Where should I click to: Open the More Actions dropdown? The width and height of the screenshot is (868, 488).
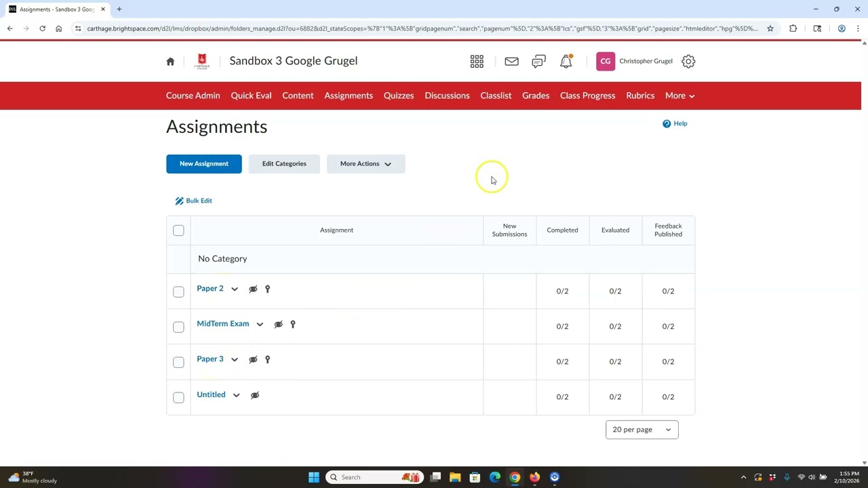pyautogui.click(x=366, y=163)
